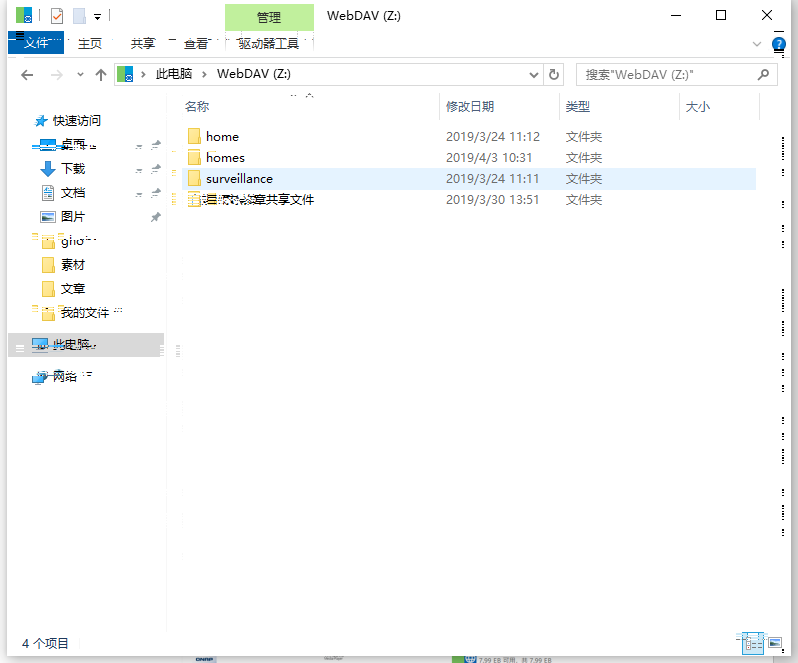The image size is (798, 663).
Task: Open the 文件 File menu
Action: pyautogui.click(x=36, y=43)
